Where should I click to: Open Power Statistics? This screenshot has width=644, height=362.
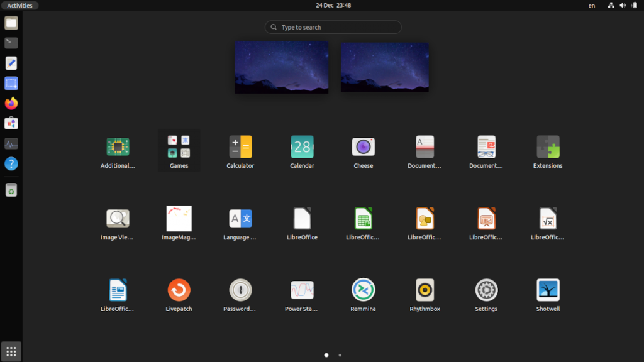(302, 290)
